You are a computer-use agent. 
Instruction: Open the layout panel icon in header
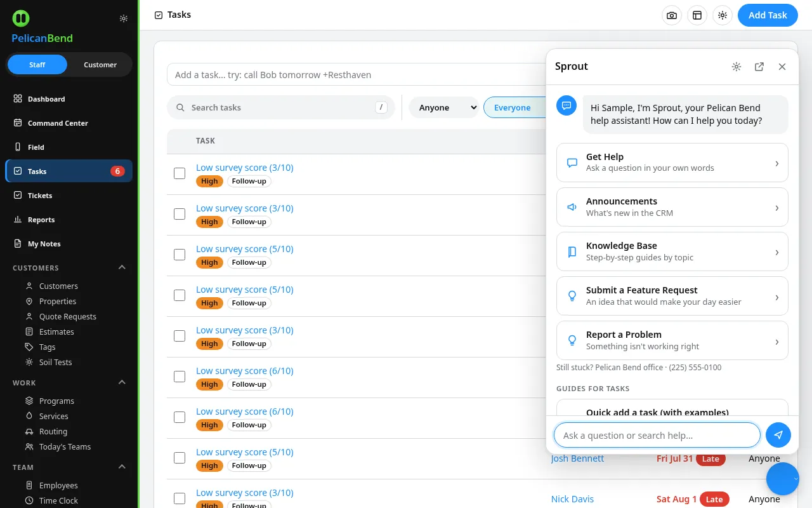click(x=697, y=15)
